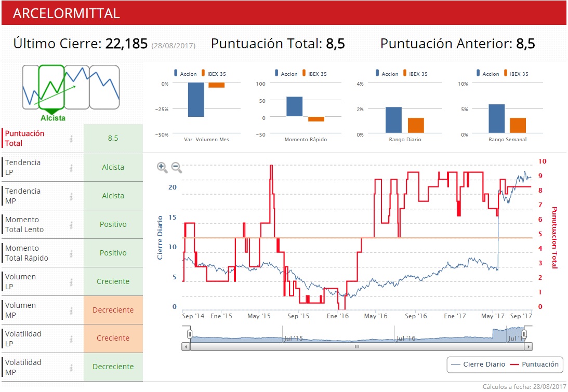Click the blue Accion bar in Var. Volumen Mes
This screenshot has height=392, width=568.
point(196,100)
